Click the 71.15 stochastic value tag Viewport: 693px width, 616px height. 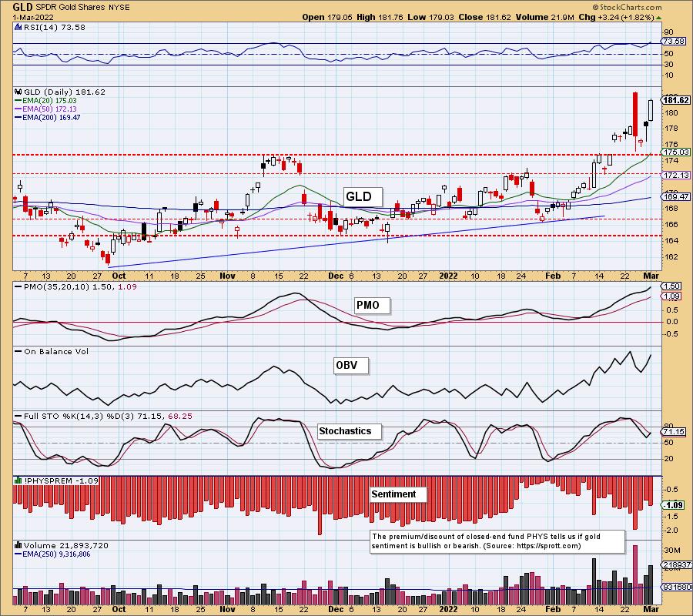coord(673,432)
